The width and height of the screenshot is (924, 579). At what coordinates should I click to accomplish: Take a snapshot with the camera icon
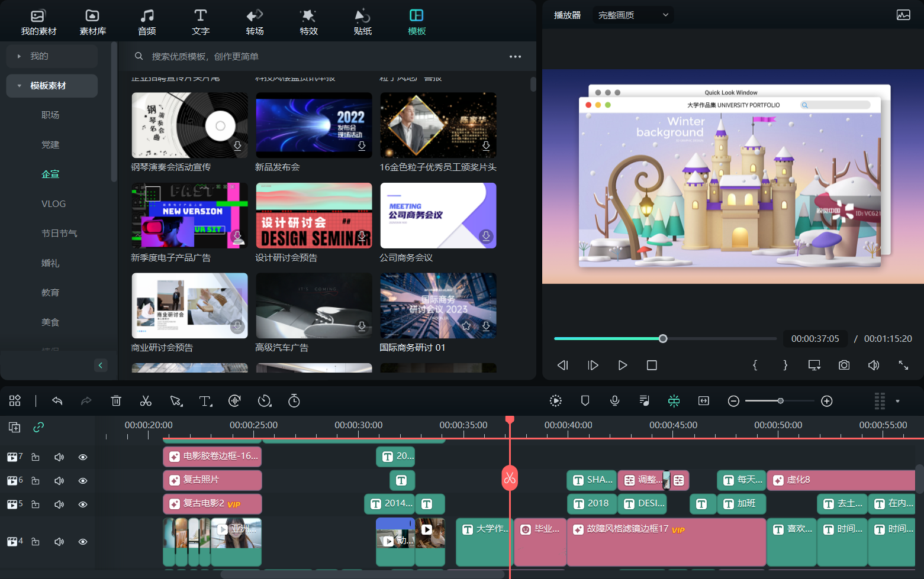(x=844, y=365)
